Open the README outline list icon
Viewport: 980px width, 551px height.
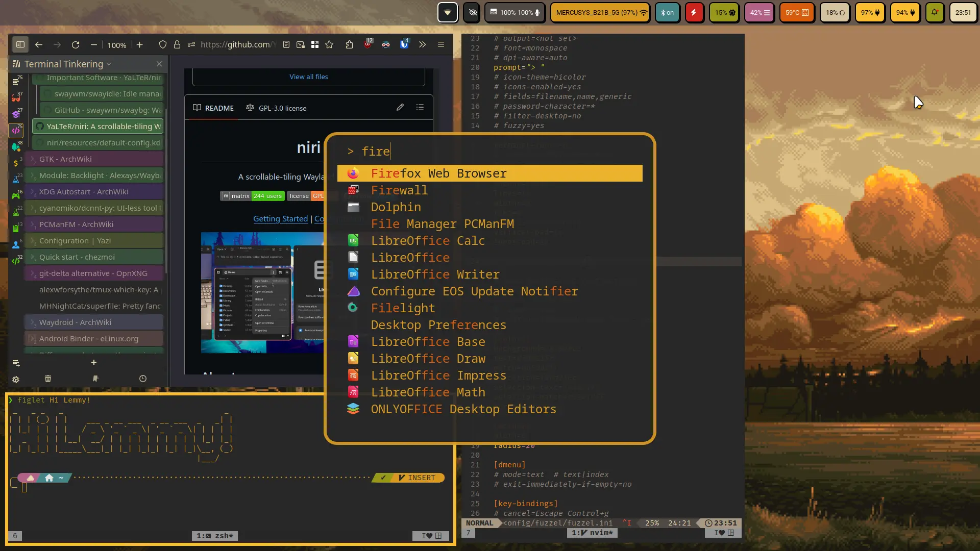[420, 108]
